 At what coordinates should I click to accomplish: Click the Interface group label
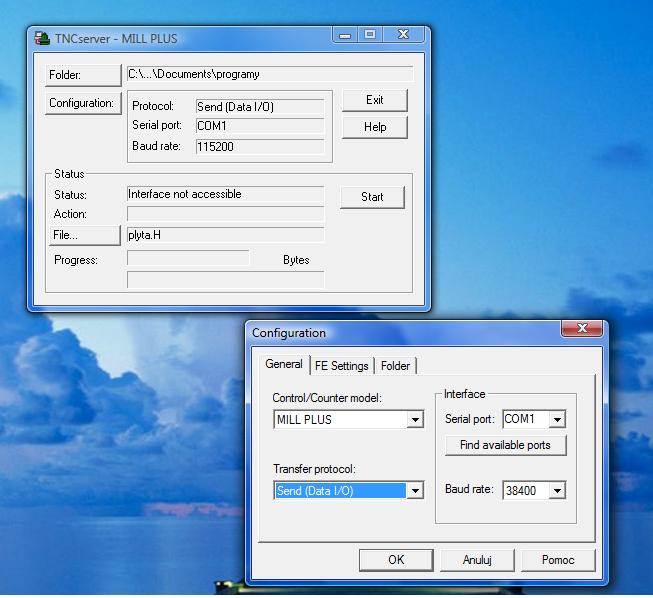pyautogui.click(x=464, y=394)
